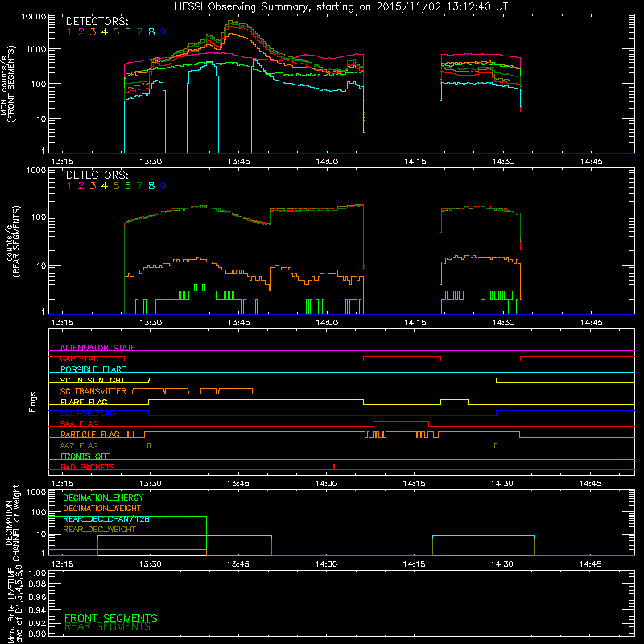This screenshot has width=644, height=644.
Task: Click the 10000 tick label on front segments axis
Action: click(34, 17)
